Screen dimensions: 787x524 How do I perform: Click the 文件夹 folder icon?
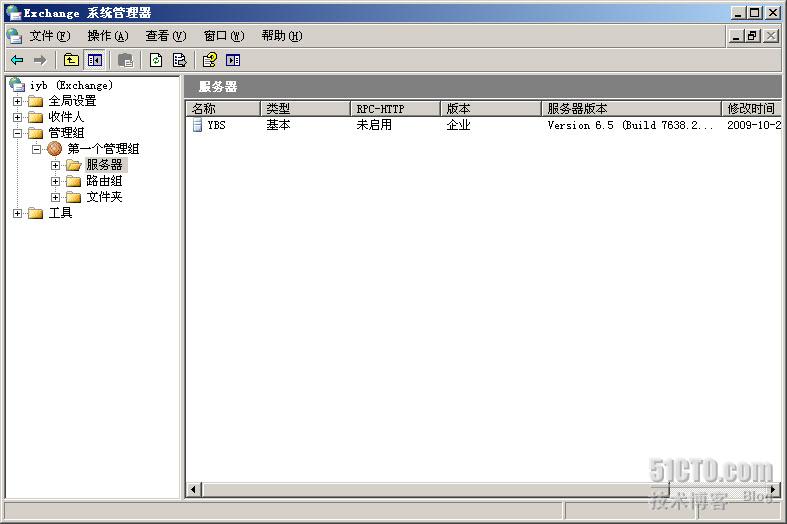[x=73, y=197]
